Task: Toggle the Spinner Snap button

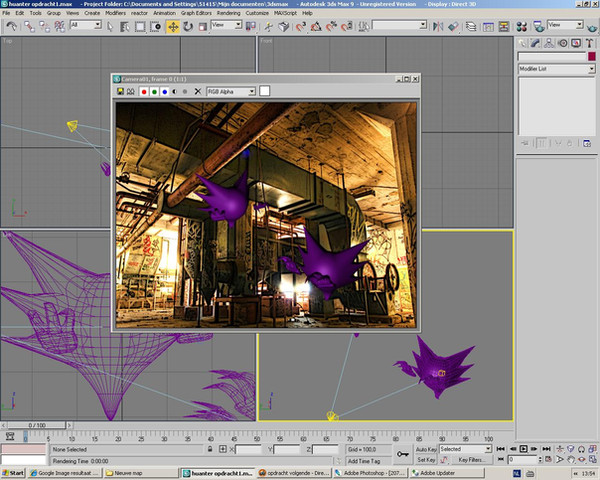Action: (x=347, y=26)
